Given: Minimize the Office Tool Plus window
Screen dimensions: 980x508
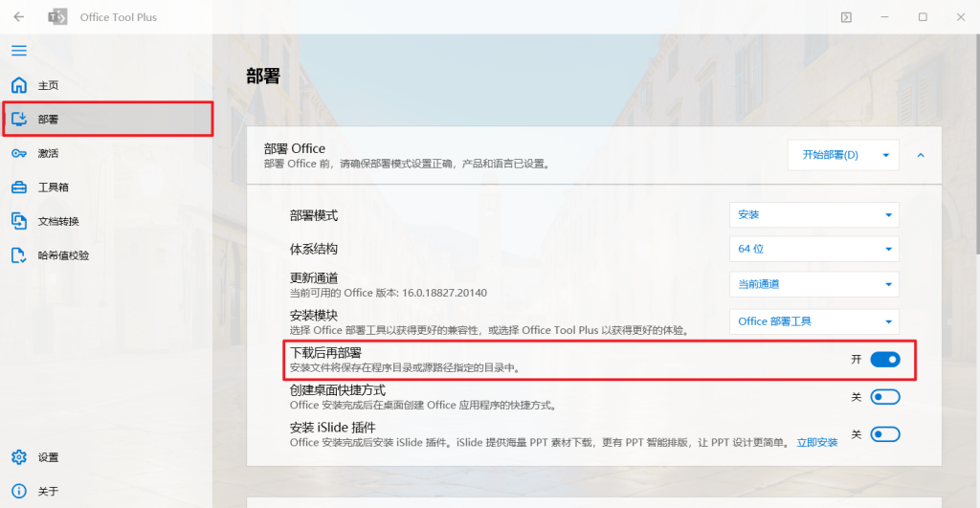Looking at the screenshot, I should 884,17.
